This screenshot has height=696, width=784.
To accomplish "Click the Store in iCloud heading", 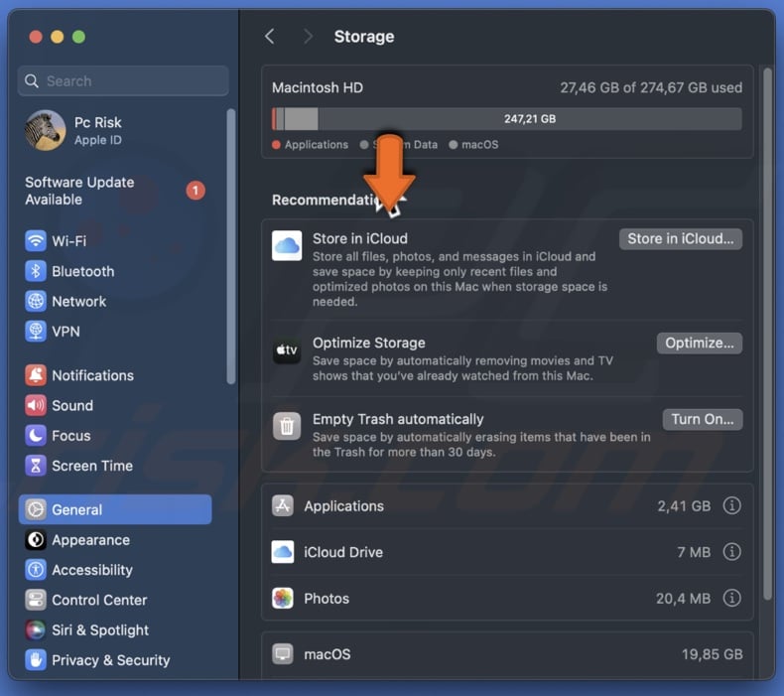I will [360, 238].
